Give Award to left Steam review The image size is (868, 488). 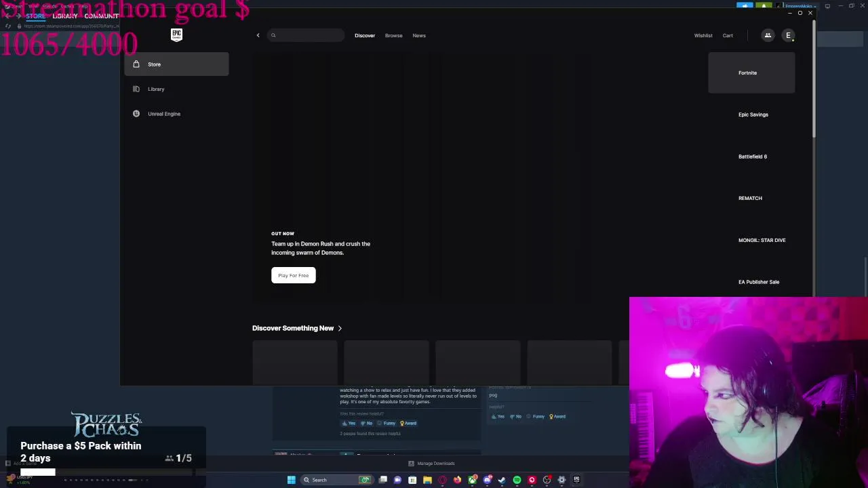click(x=408, y=423)
